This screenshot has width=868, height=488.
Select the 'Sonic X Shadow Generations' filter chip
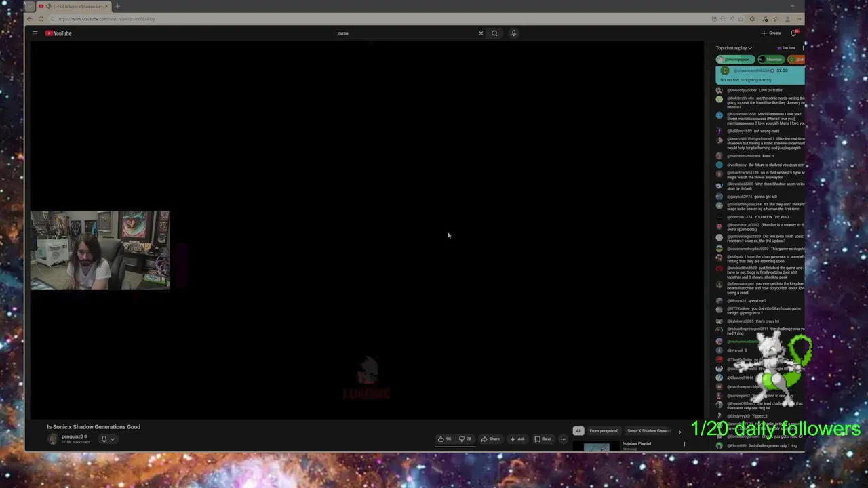coord(648,431)
